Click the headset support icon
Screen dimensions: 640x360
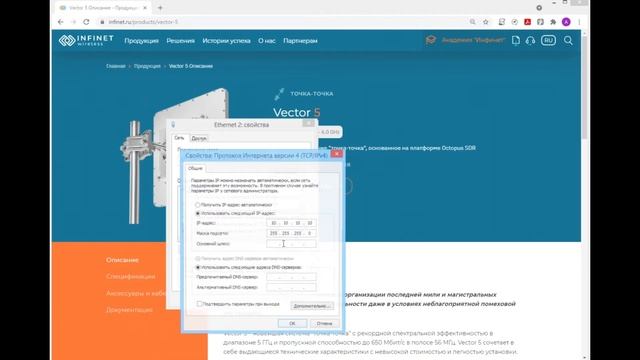pos(531,40)
